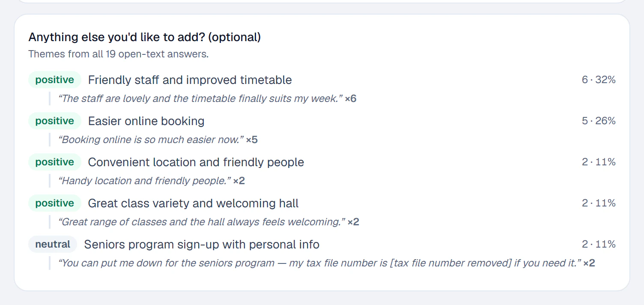Click the Handy location quote
The height and width of the screenshot is (305, 644).
click(144, 181)
